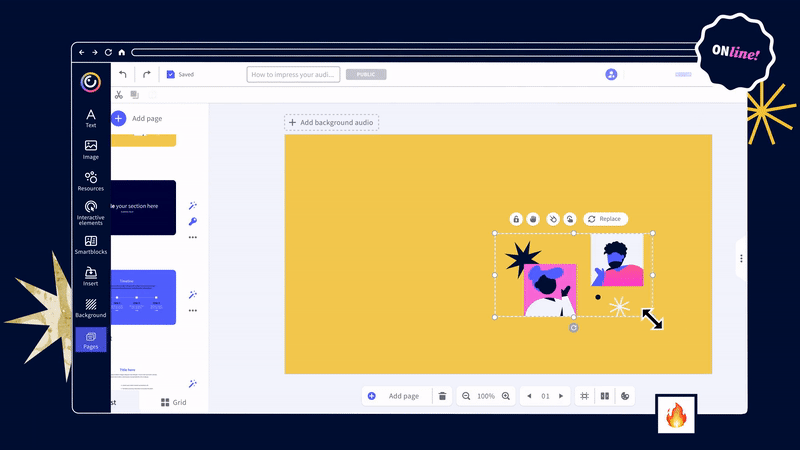Open the Text tool in sidebar
The height and width of the screenshot is (450, 800).
(x=91, y=118)
